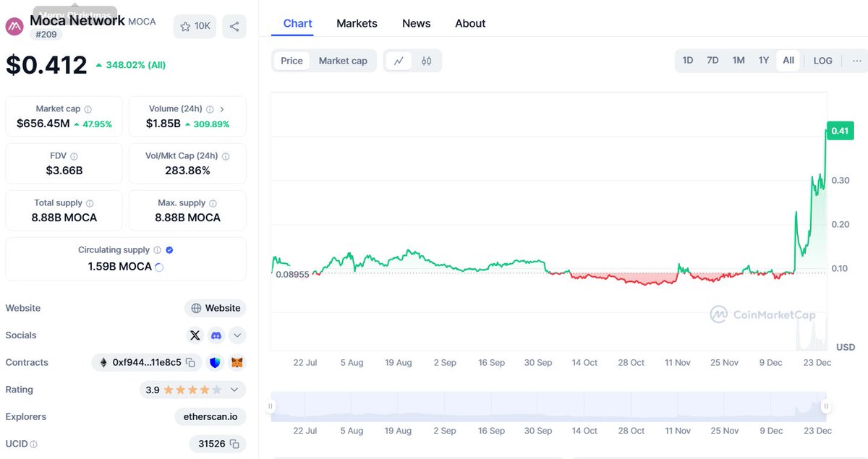Screen dimensions: 868x459
Task: Add token via MetaMask fox icon
Action: coord(237,363)
